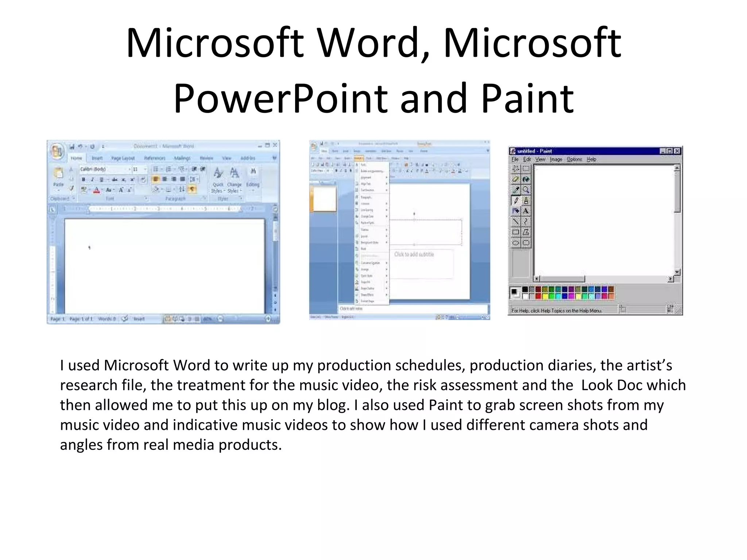
Task: Select the Curve tool in Paint
Action: tap(526, 222)
